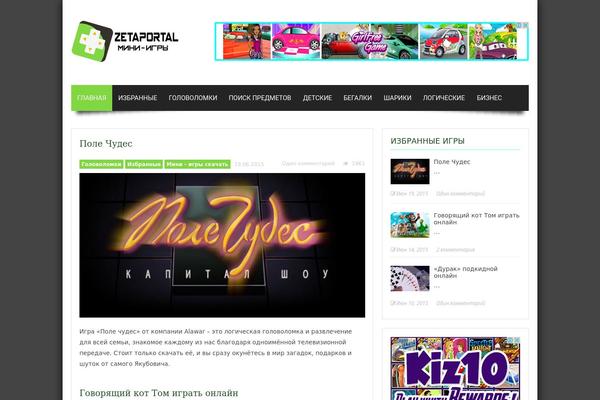Click the post date next to the tags
600x400 pixels.
pos(249,164)
